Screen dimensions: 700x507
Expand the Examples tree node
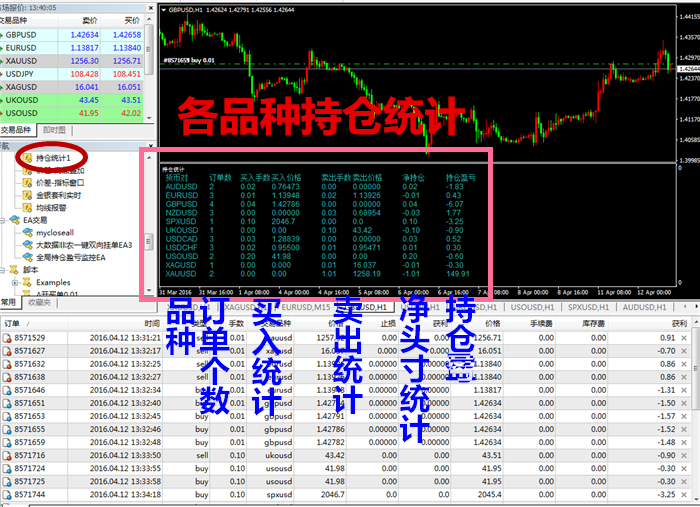[15, 283]
